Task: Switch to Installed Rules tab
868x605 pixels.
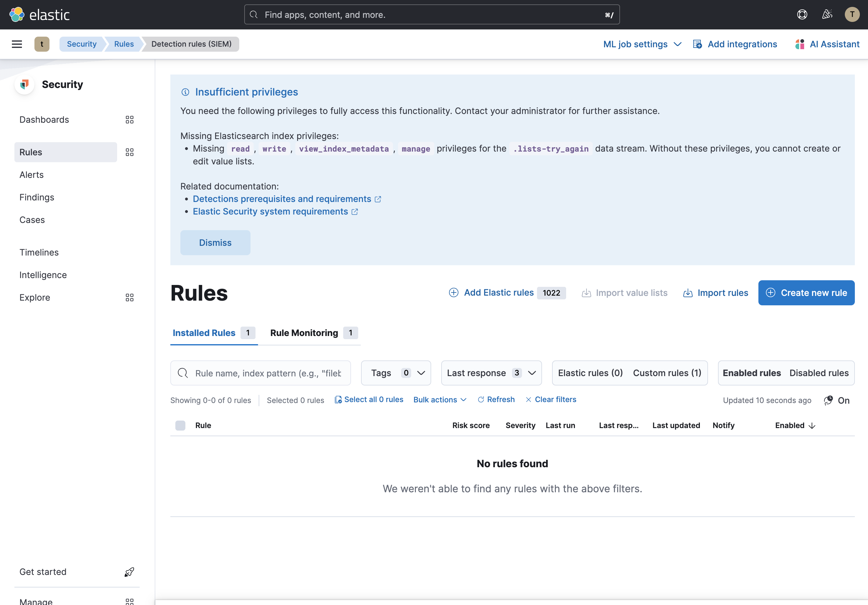Action: point(214,333)
